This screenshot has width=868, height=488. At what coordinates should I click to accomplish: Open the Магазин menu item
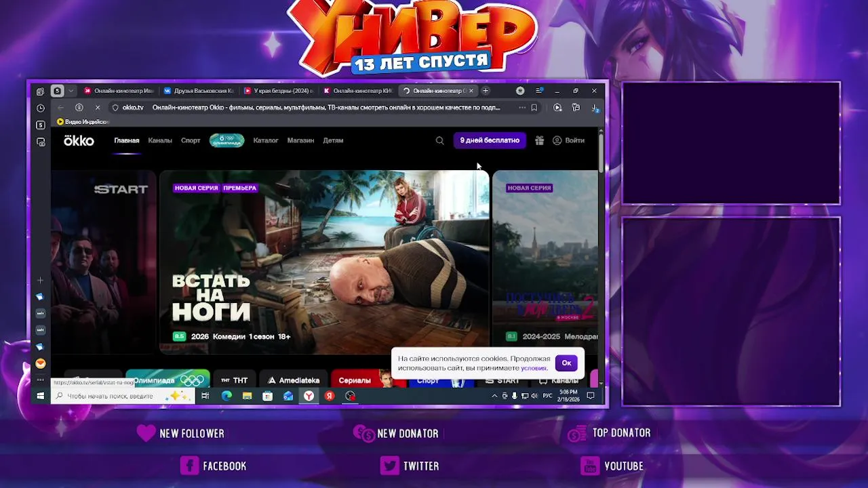300,140
